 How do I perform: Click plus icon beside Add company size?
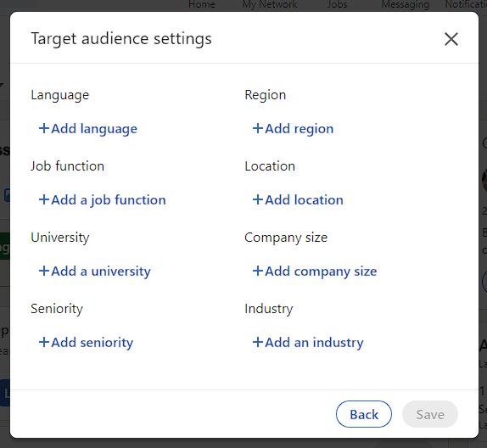(258, 271)
